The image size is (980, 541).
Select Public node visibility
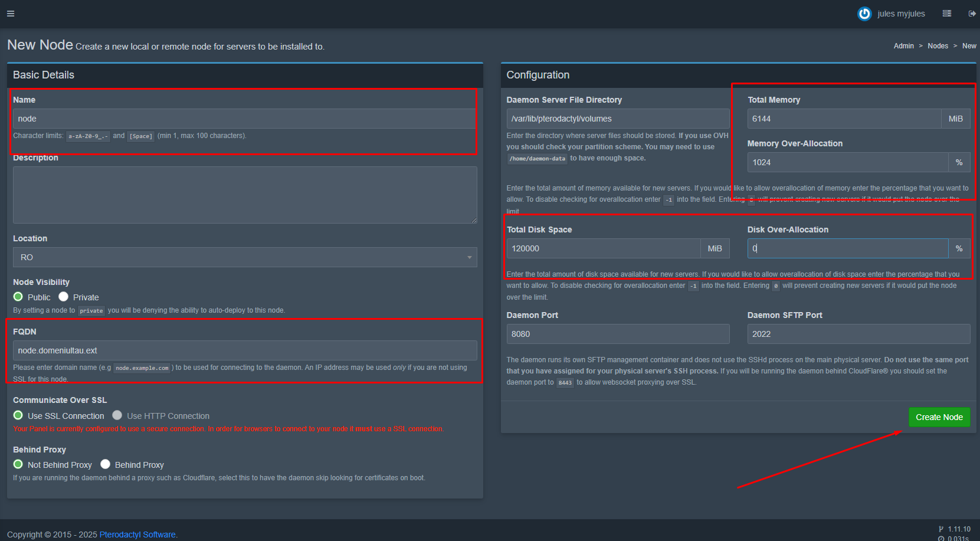pyautogui.click(x=18, y=297)
